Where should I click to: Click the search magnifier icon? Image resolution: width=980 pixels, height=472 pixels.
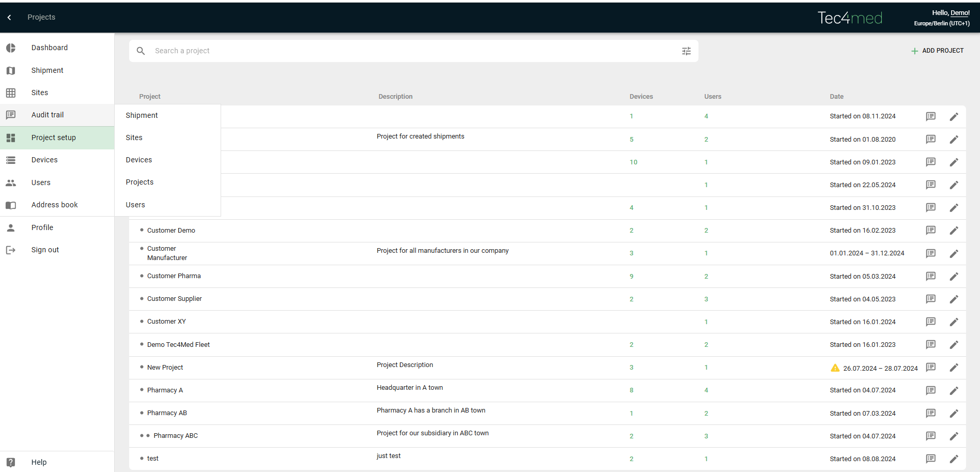pos(141,51)
